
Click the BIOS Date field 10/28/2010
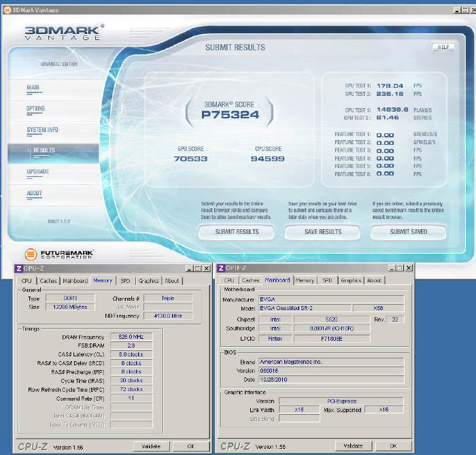(x=331, y=380)
